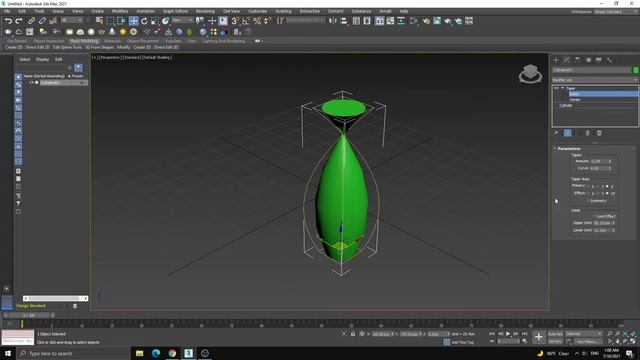This screenshot has height=360, width=640.
Task: Click the time slider frame handle
Action: [29, 316]
